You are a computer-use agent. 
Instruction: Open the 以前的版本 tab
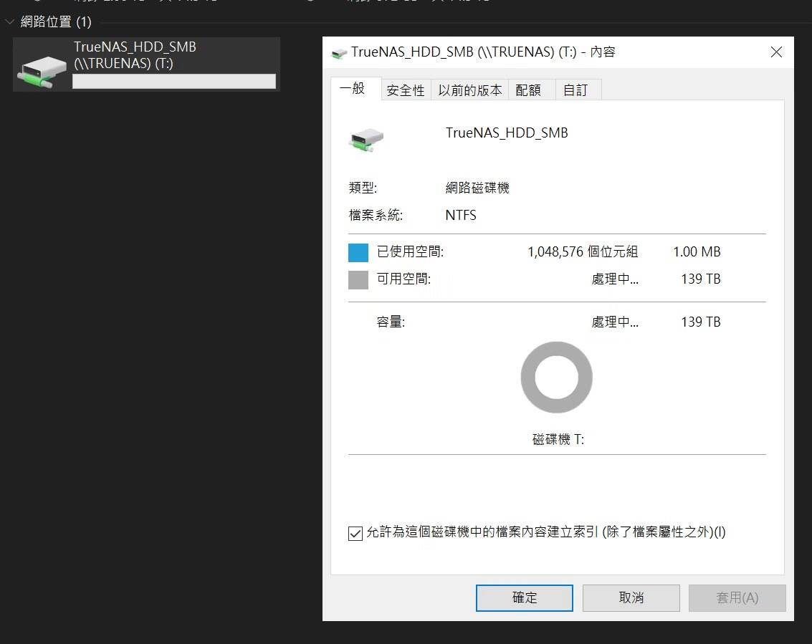tap(469, 90)
